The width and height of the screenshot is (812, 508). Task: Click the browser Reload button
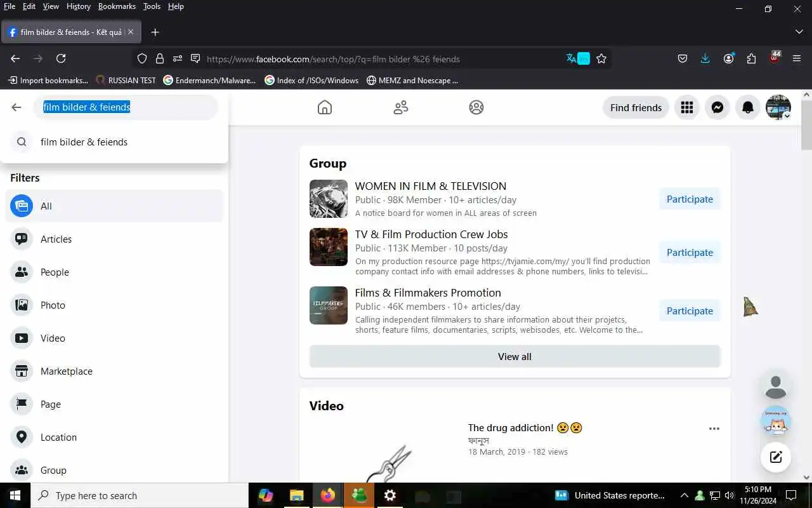click(61, 58)
